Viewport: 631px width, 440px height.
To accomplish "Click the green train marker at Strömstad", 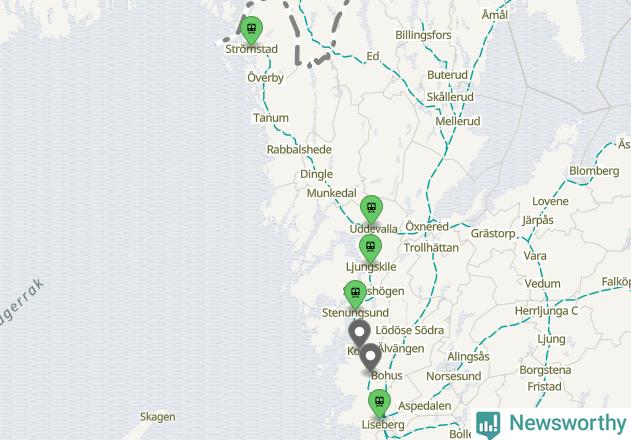I will point(251,30).
